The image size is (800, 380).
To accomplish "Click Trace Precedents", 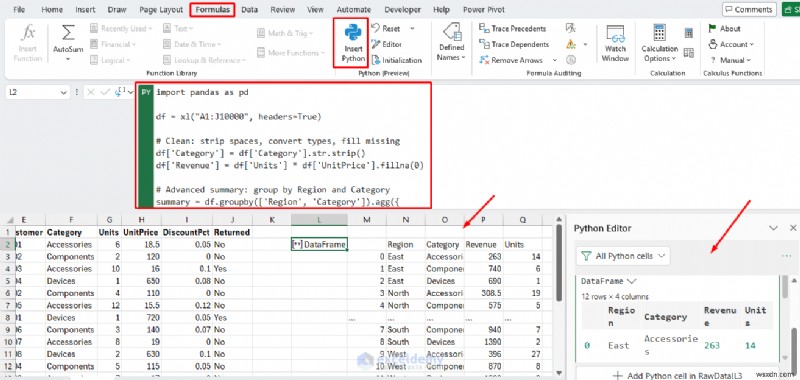I will [512, 29].
